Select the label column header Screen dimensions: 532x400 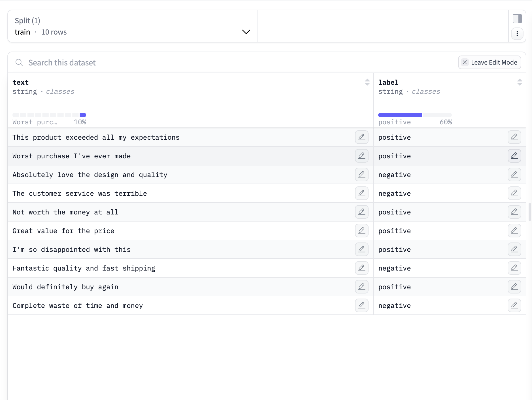[x=388, y=82]
